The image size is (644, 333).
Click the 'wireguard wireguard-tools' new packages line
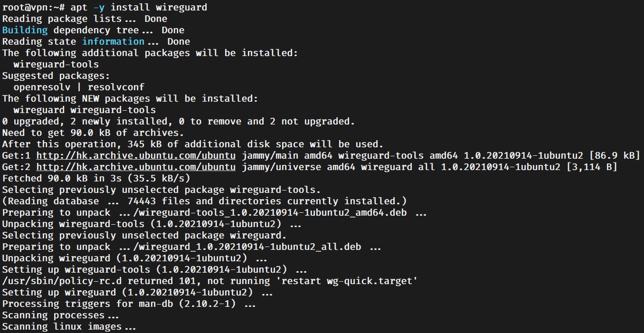coord(85,110)
